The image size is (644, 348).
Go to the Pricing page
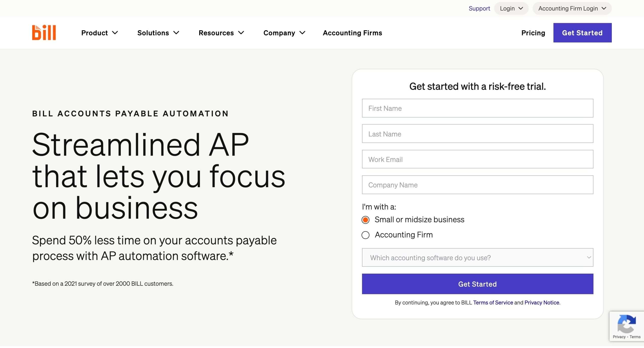tap(533, 33)
